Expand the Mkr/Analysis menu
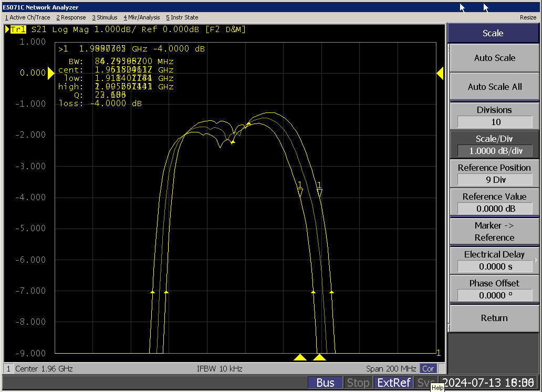Image resolution: width=542 pixels, height=392 pixels. 141,17
